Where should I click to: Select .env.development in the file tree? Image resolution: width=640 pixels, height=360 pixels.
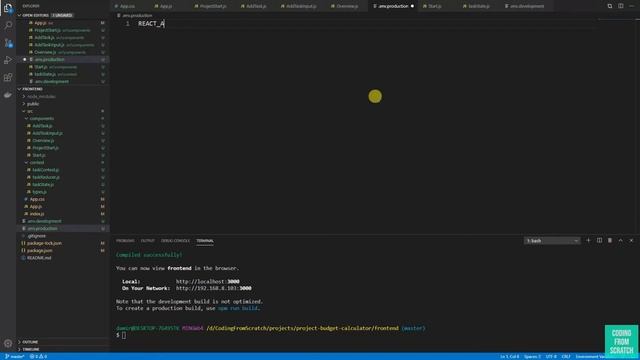(x=44, y=221)
